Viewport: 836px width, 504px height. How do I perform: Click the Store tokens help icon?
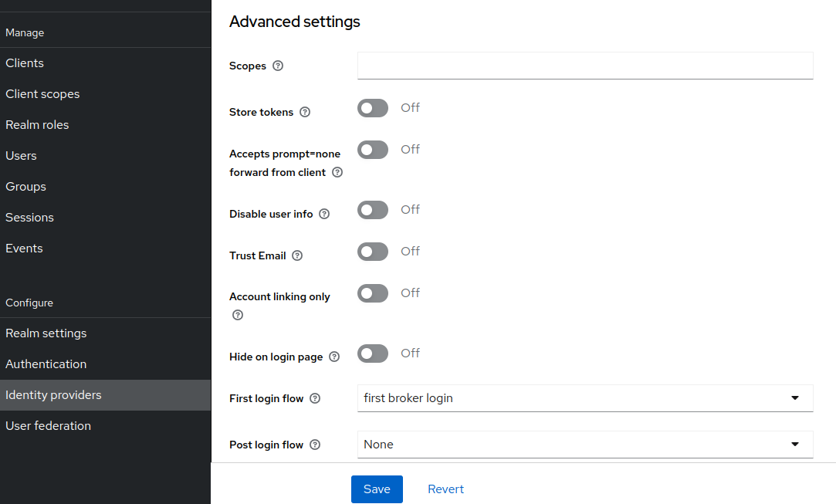tap(305, 112)
